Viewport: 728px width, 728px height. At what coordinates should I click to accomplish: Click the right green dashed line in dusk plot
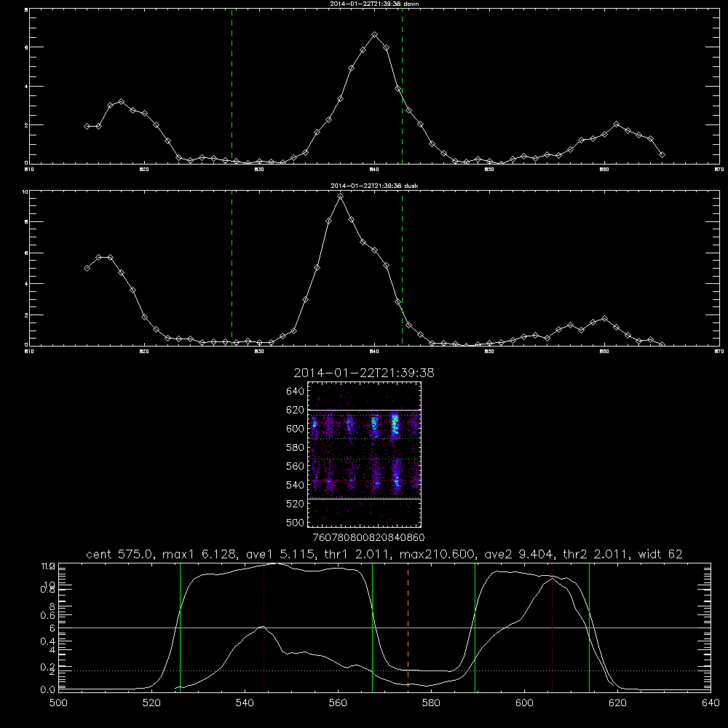pos(402,269)
